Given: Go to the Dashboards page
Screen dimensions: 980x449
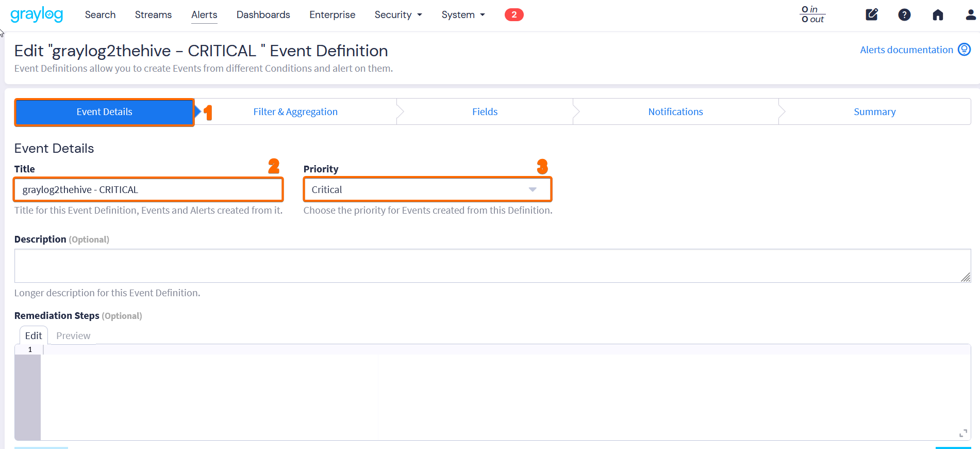Looking at the screenshot, I should pyautogui.click(x=263, y=14).
